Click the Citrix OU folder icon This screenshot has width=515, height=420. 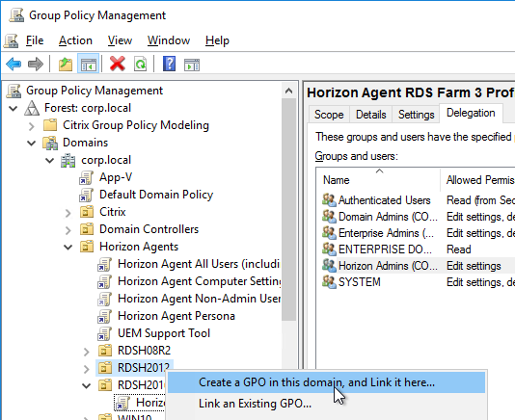[87, 212]
